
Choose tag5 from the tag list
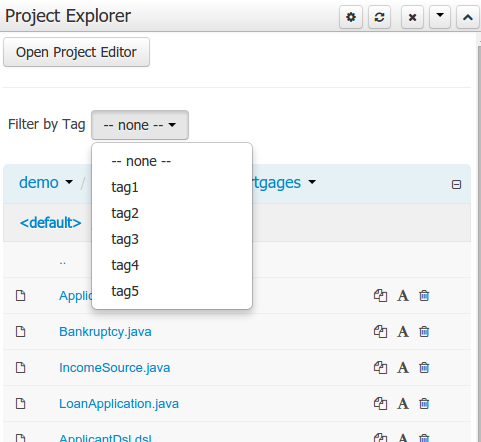(125, 291)
